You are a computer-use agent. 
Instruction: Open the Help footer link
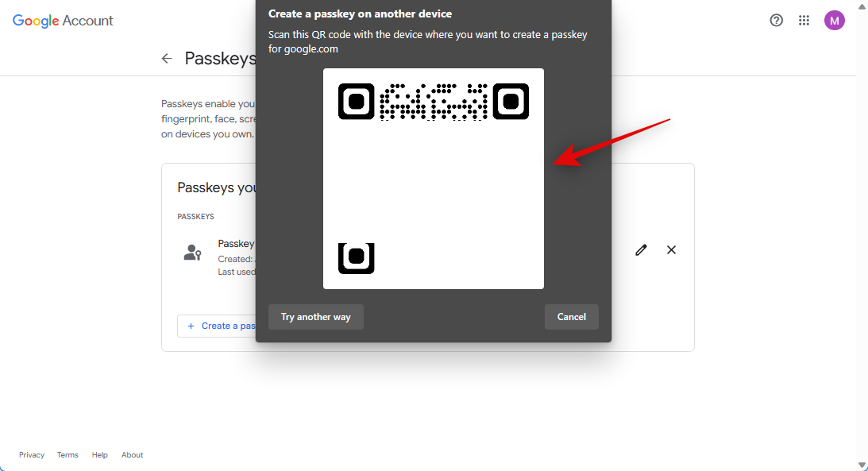(x=99, y=455)
